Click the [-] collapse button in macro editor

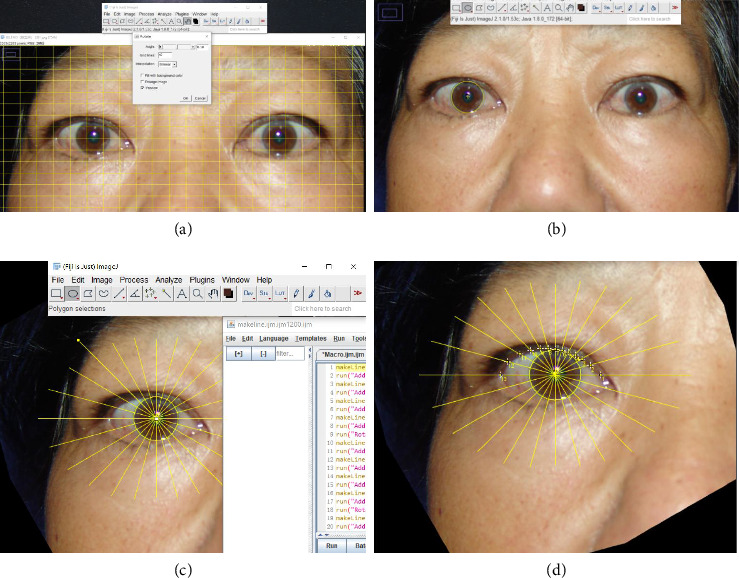click(263, 354)
